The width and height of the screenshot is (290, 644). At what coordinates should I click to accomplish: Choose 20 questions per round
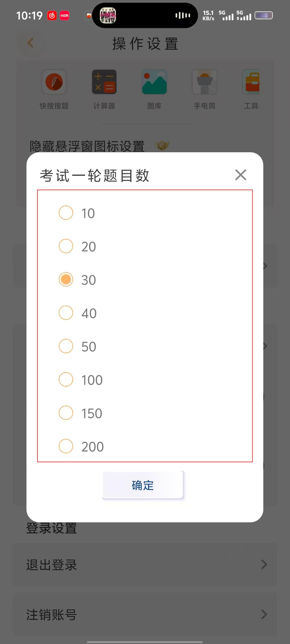point(66,246)
